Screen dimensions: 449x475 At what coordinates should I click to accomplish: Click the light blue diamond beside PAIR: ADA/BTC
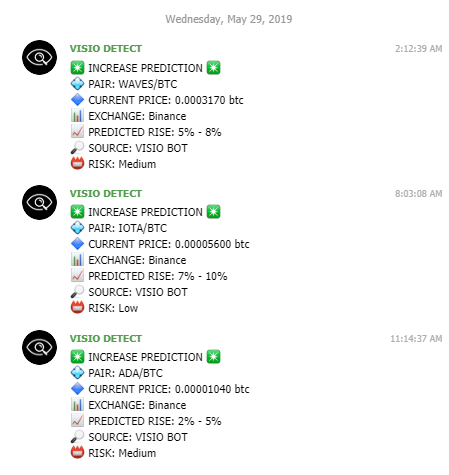pos(77,373)
